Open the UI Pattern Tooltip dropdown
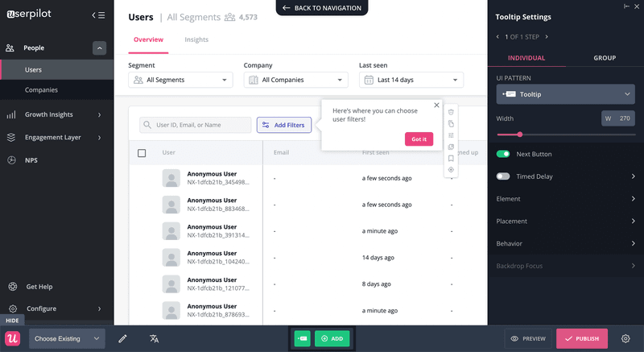The height and width of the screenshot is (352, 644). tap(566, 94)
